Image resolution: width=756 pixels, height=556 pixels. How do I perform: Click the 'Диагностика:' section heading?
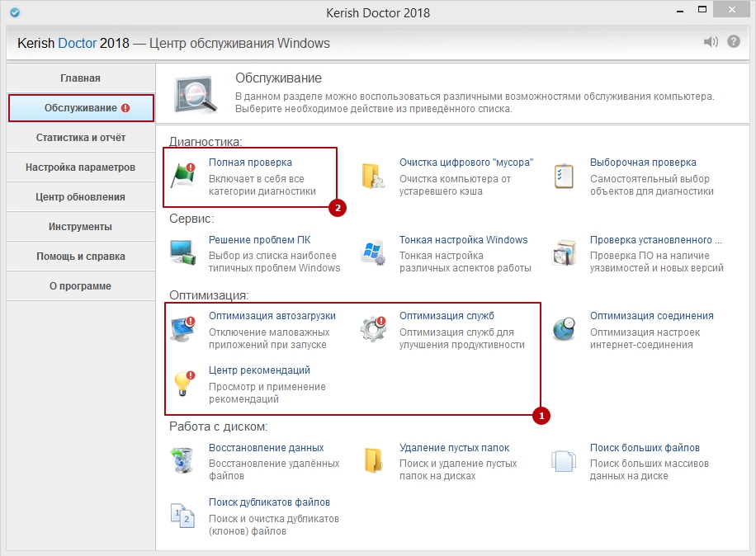[206, 142]
